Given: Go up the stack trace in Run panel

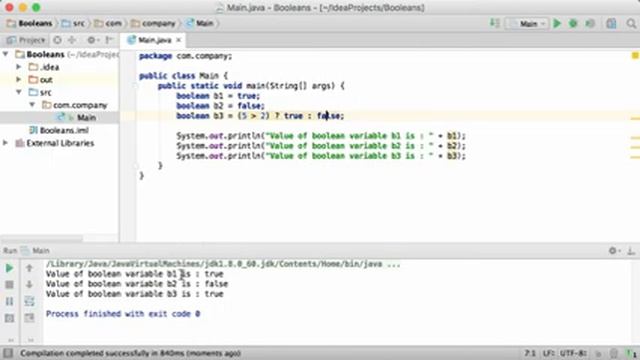Looking at the screenshot, I should 29,268.
